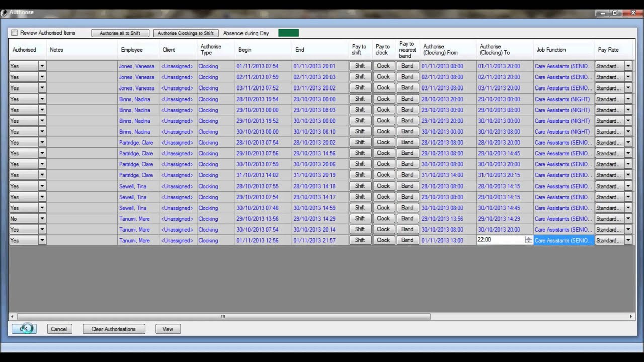Screen dimensions: 644x362
Task: Click Shift button for Binns 28/10/2013 19:54 row
Action: click(360, 99)
